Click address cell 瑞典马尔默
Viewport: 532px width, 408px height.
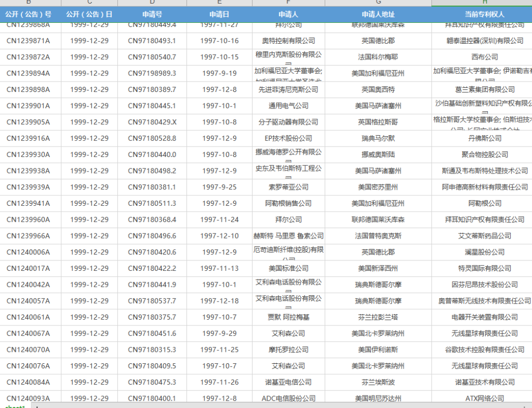click(x=378, y=138)
